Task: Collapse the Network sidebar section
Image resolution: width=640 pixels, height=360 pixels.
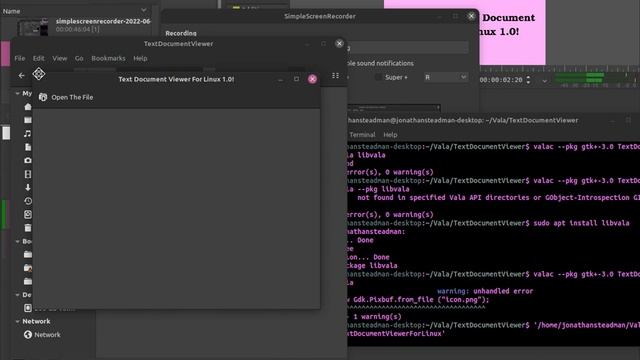Action: pos(17,321)
